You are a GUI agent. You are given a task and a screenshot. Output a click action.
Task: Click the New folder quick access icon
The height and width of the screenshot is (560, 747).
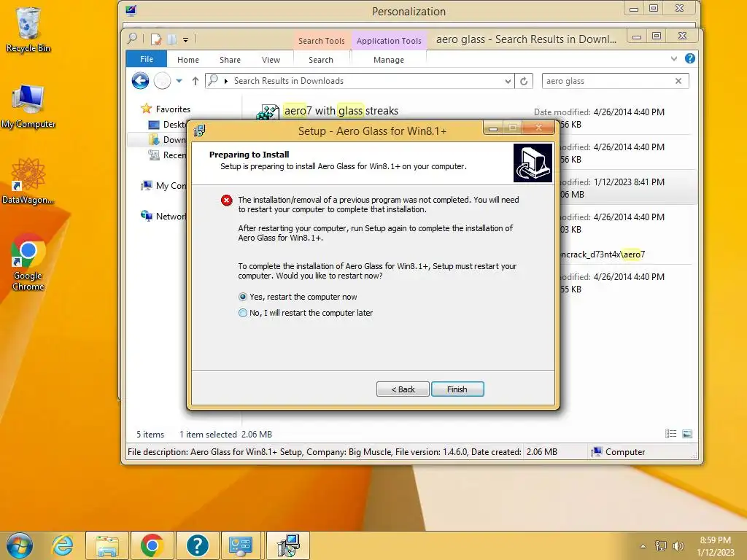pos(172,39)
